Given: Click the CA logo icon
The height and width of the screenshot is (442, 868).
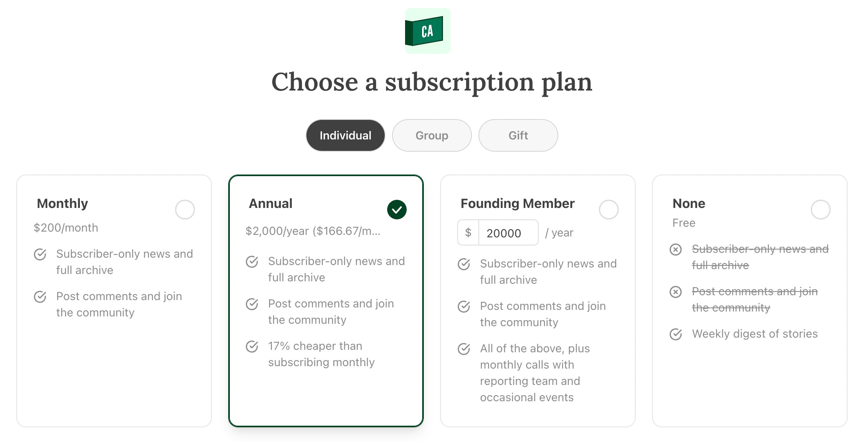Looking at the screenshot, I should (x=427, y=31).
